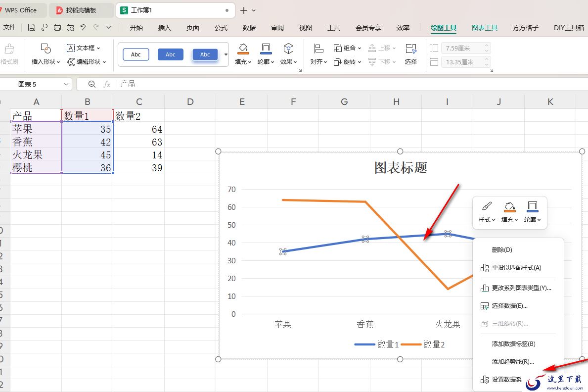The height and width of the screenshot is (392, 588).
Task: Click the width stepper showing 13.35厘米
Action: [x=487, y=62]
